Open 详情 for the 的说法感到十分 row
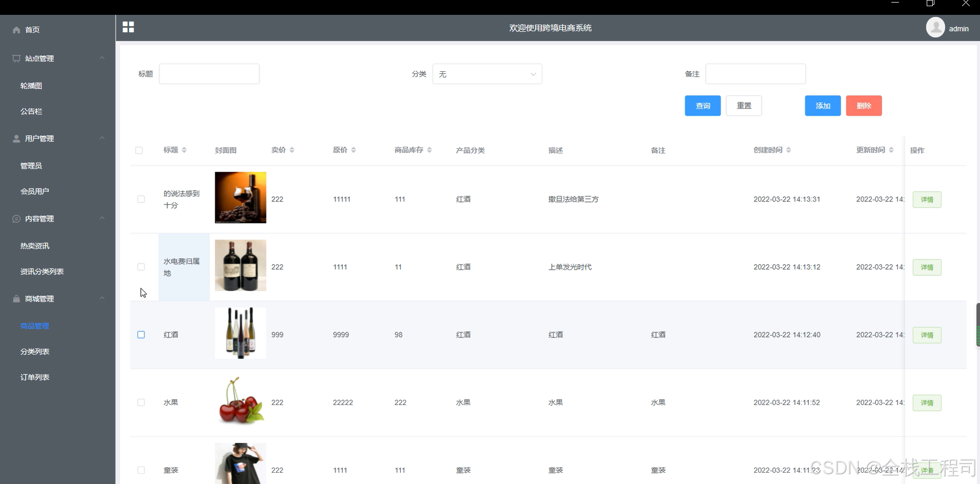 927,199
